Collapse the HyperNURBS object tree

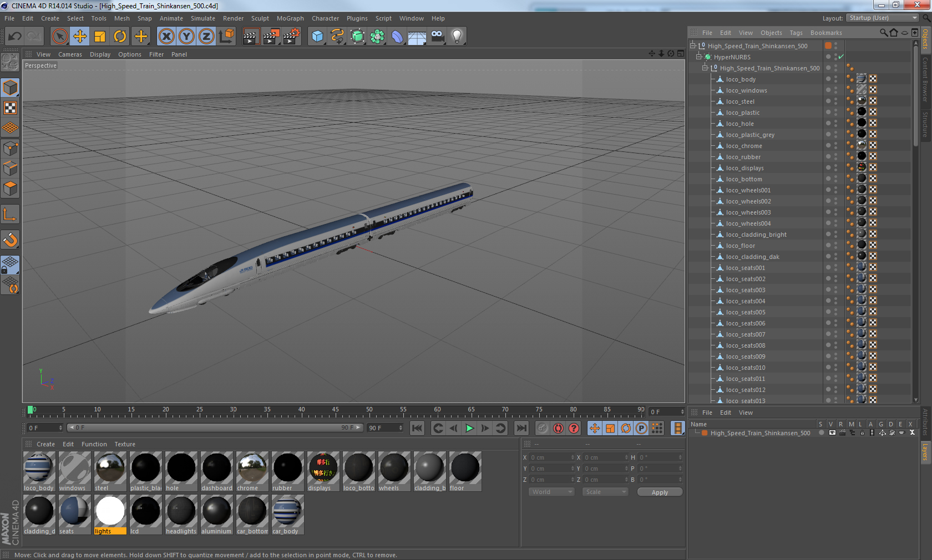point(699,57)
